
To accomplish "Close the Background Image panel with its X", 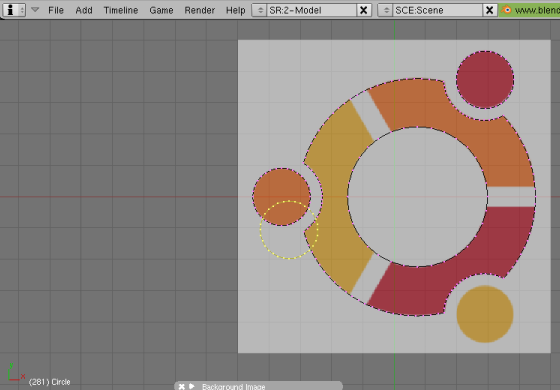I will coord(181,386).
